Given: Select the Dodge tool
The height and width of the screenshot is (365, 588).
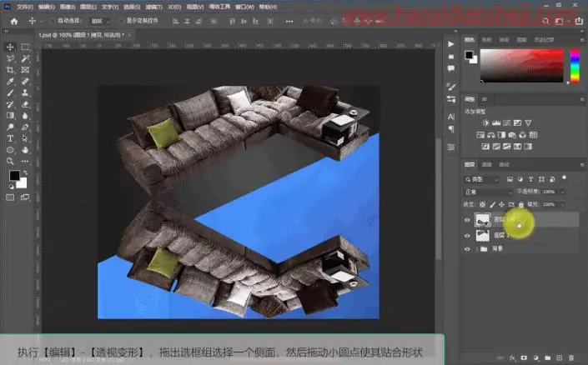Looking at the screenshot, I should 10,127.
